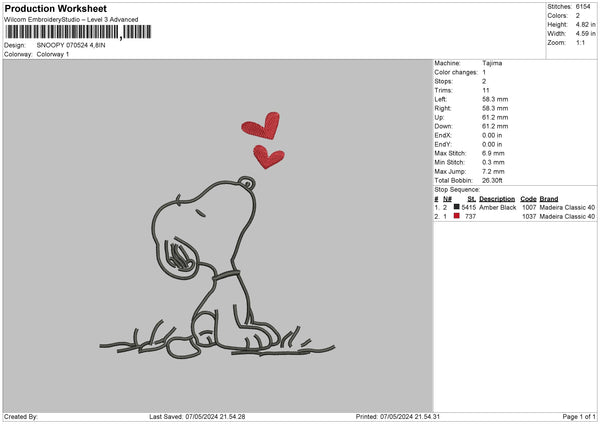Click the black Amber Black color swatch
Viewport: 600px width, 424px height.
[x=457, y=207]
